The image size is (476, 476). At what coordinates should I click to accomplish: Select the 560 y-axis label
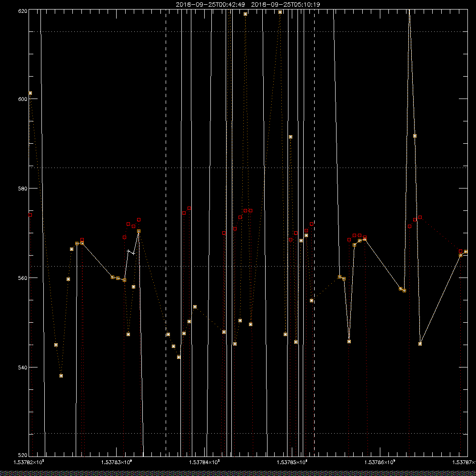click(23, 278)
